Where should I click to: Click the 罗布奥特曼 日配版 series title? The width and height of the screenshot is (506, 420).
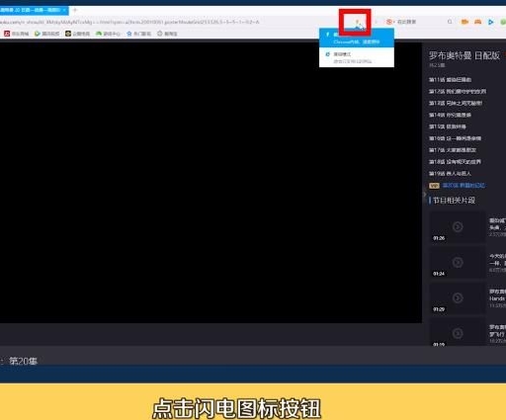pyautogui.click(x=464, y=55)
